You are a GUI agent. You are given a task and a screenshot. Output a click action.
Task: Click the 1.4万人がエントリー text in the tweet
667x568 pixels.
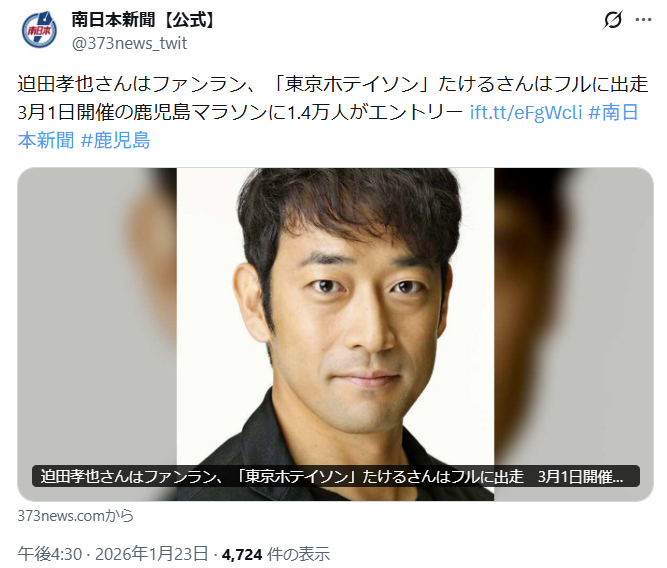[x=376, y=112]
